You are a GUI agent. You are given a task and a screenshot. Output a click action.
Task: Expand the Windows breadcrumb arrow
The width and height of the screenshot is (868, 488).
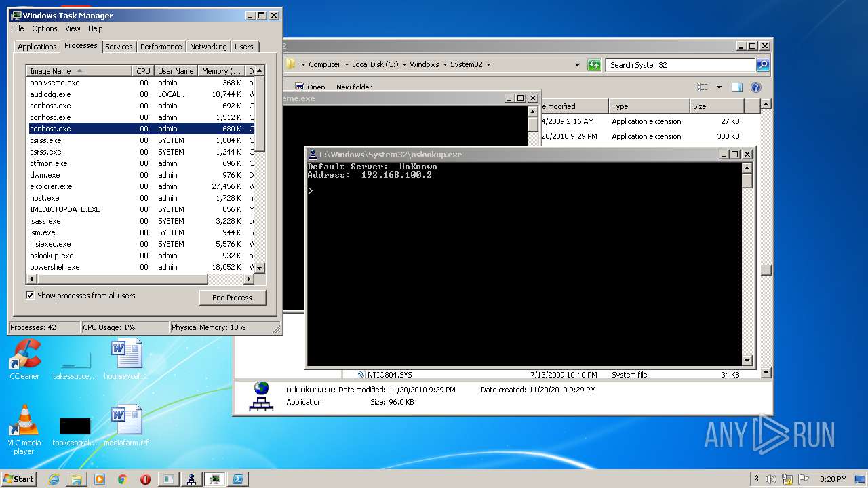click(x=444, y=65)
